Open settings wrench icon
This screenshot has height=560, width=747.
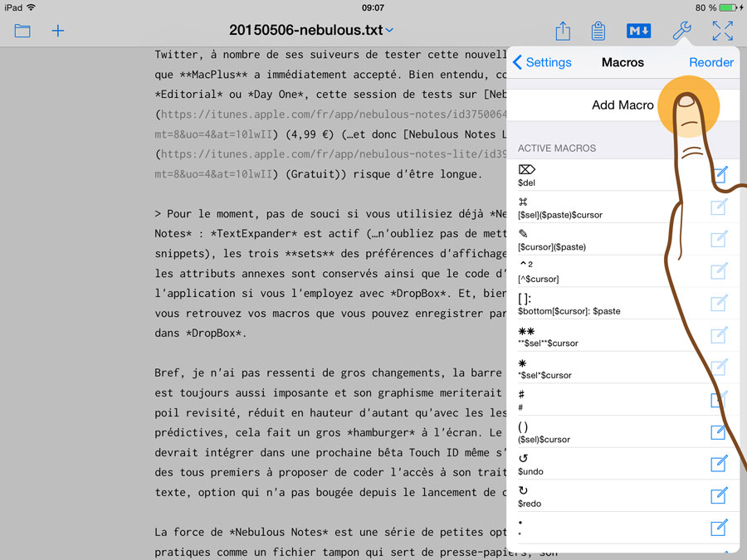click(681, 32)
